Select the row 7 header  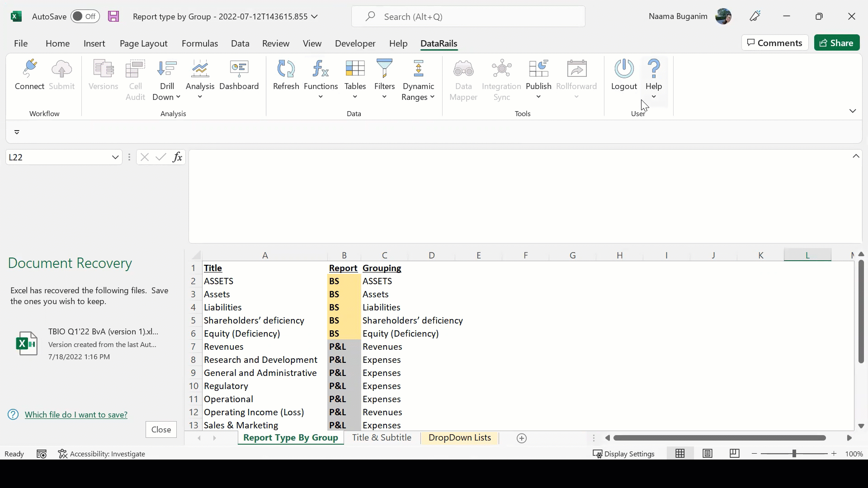(193, 347)
